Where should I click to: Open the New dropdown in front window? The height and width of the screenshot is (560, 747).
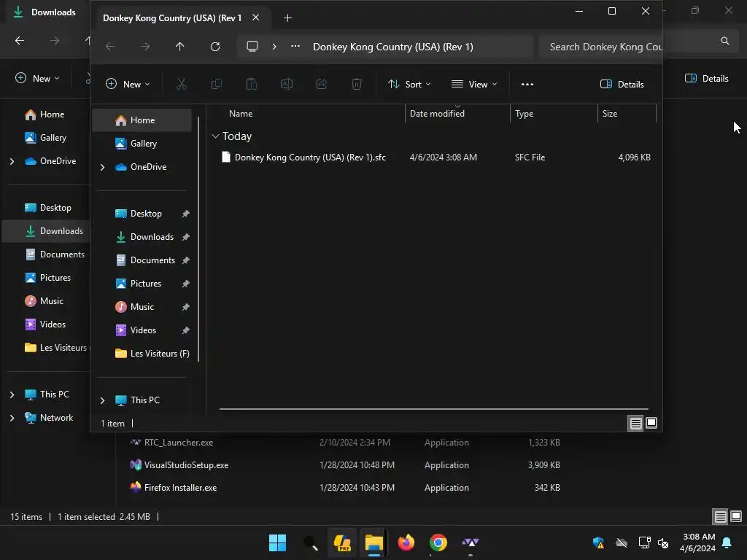(x=127, y=85)
